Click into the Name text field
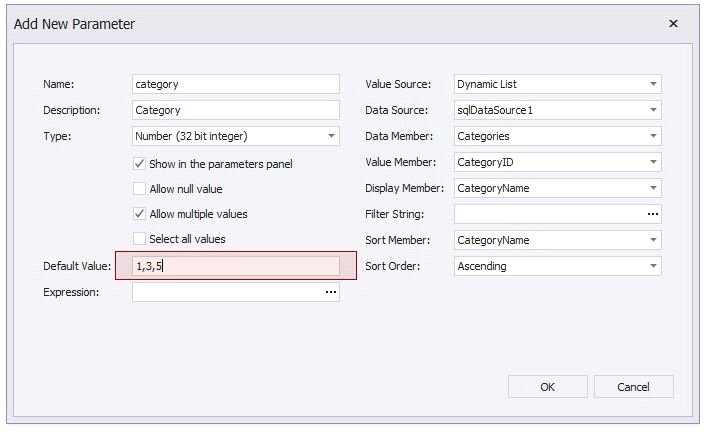The width and height of the screenshot is (706, 432). click(235, 85)
